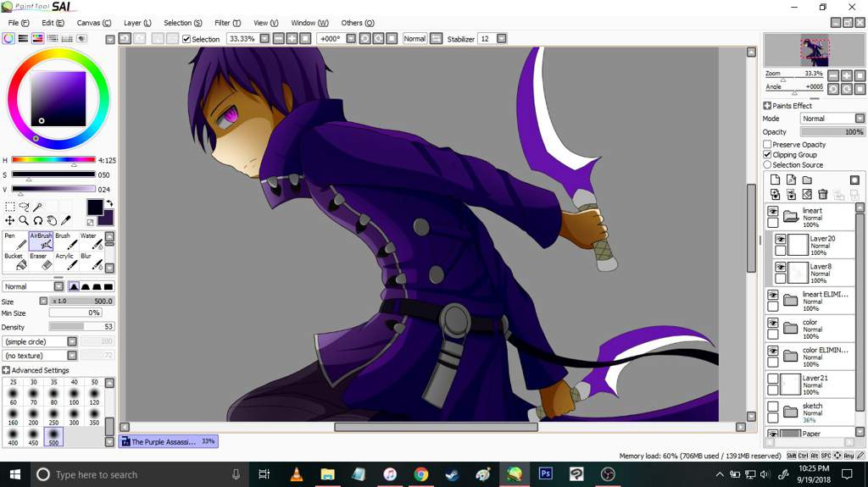This screenshot has height=487, width=868.
Task: Switch to The Purple Assassi... canvas tab
Action: point(169,441)
